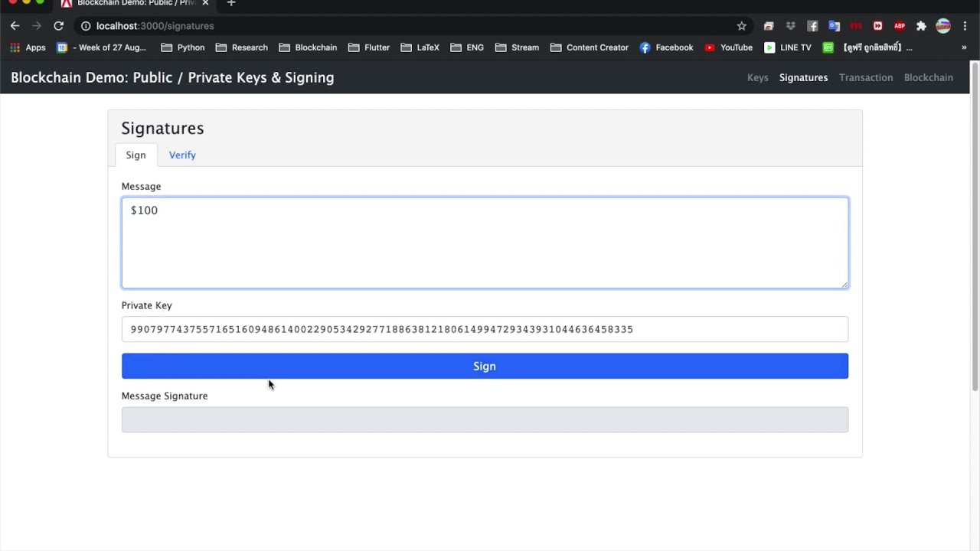This screenshot has height=551, width=980.
Task: Open the Chrome profile avatar
Action: coord(943,26)
